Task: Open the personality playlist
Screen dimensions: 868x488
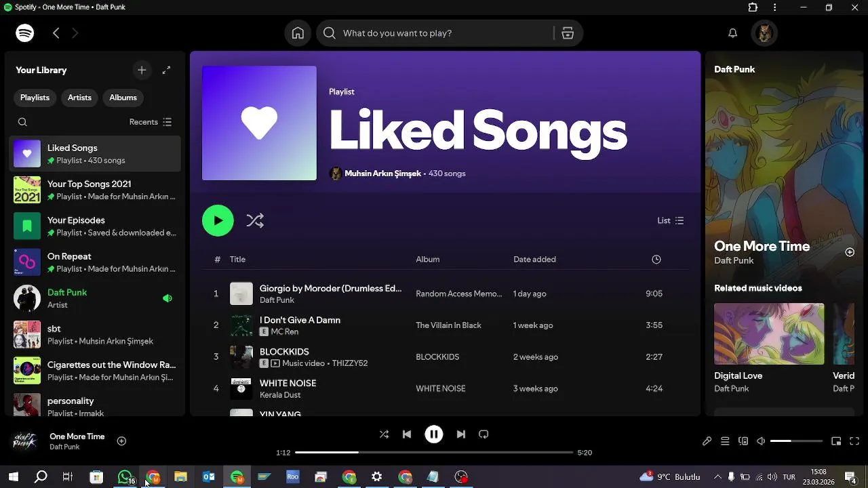Action: (95, 406)
